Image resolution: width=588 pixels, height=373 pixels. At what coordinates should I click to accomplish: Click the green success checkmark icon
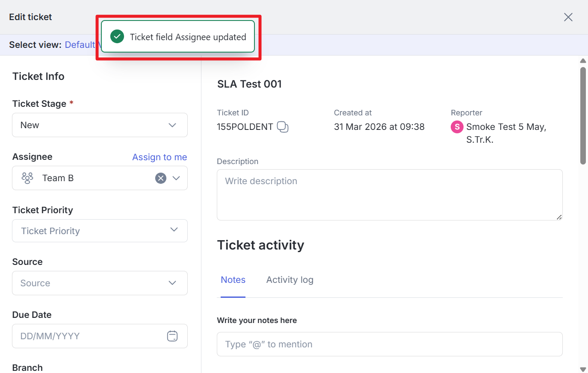pos(117,37)
